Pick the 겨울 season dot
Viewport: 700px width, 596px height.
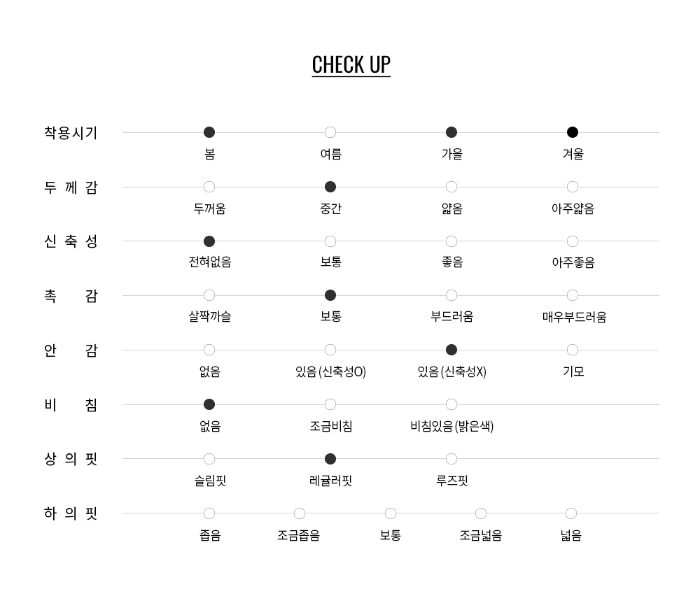click(573, 132)
